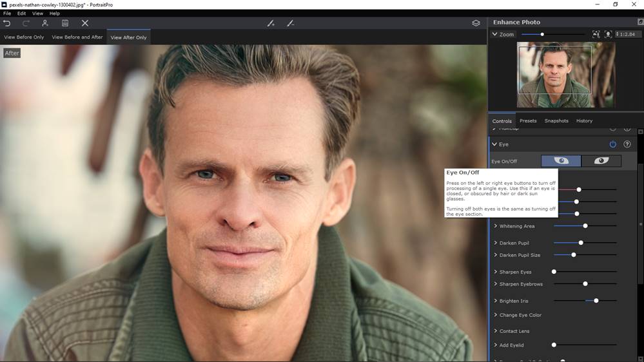Click the Save disk icon

(65, 23)
